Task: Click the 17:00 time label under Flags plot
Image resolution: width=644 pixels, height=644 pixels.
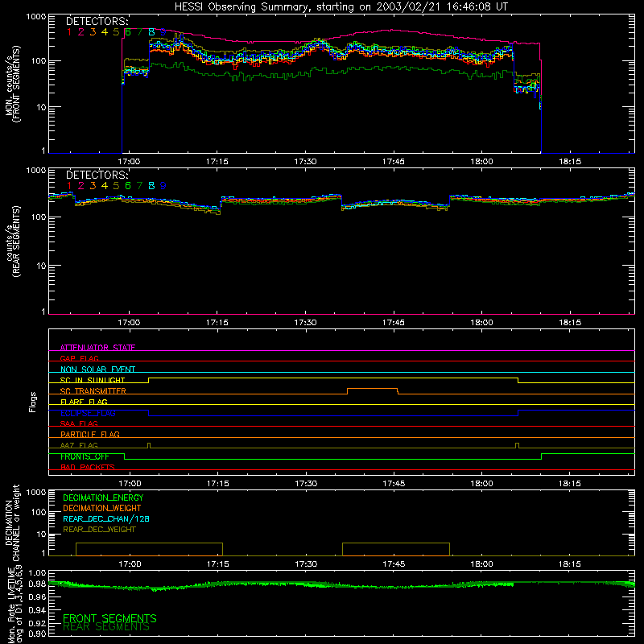Action: [130, 484]
